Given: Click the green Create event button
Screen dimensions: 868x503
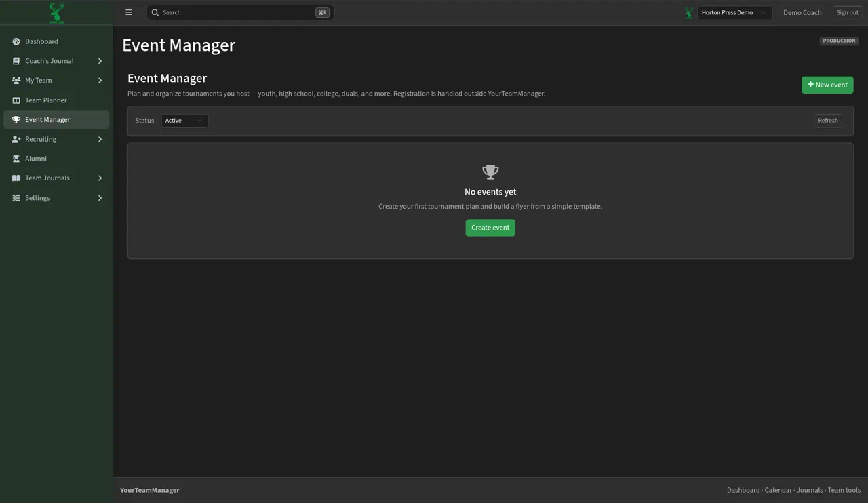Looking at the screenshot, I should 490,228.
